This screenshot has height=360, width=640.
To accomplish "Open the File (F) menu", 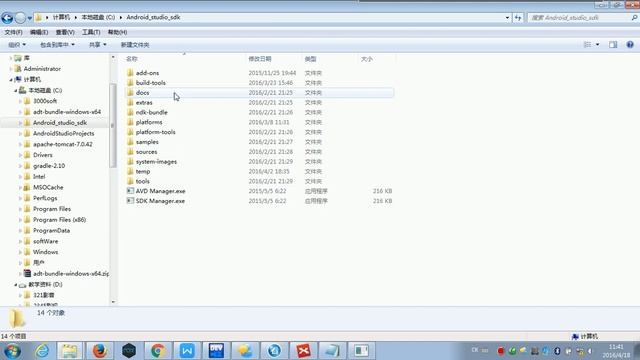I will [x=13, y=32].
